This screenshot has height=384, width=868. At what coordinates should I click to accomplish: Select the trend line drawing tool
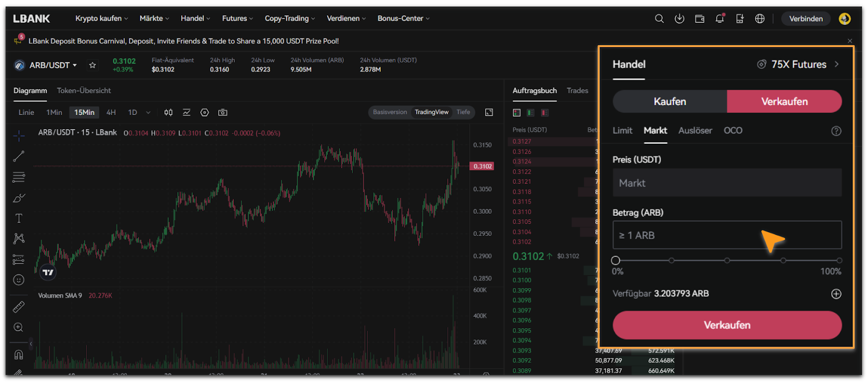coord(19,156)
